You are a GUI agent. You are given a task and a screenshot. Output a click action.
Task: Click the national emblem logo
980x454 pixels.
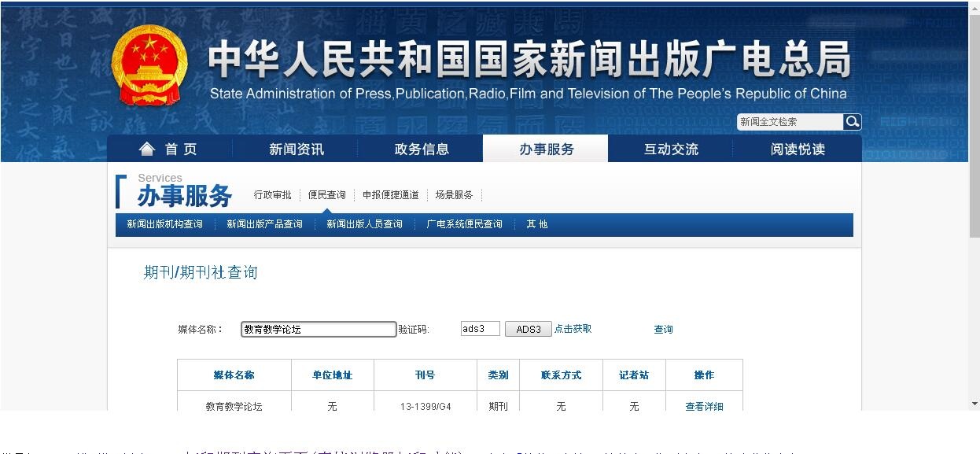pos(149,65)
